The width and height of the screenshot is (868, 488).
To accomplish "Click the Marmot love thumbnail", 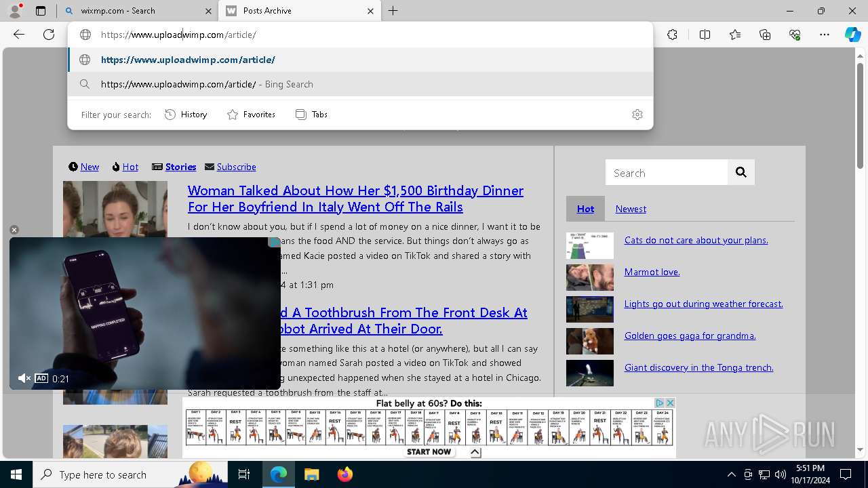I will (590, 278).
